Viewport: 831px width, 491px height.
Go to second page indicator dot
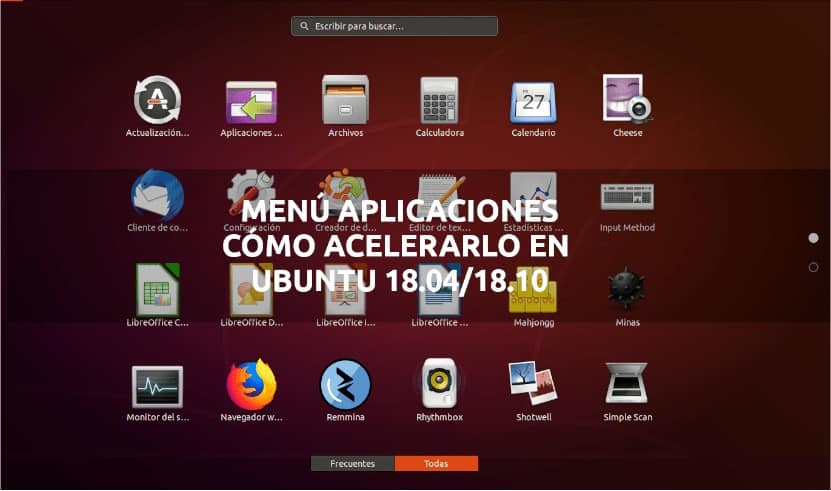pyautogui.click(x=814, y=267)
